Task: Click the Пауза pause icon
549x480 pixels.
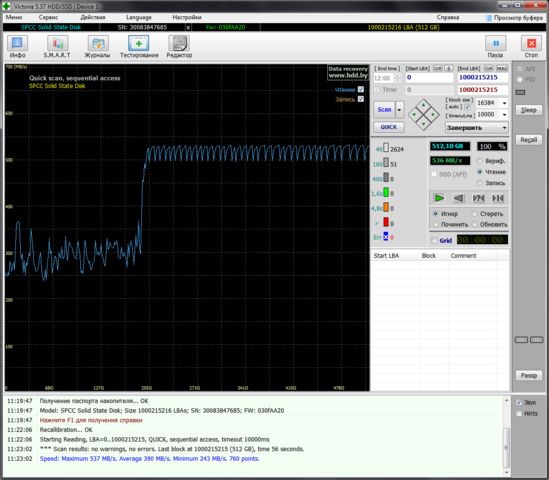Action: click(495, 43)
